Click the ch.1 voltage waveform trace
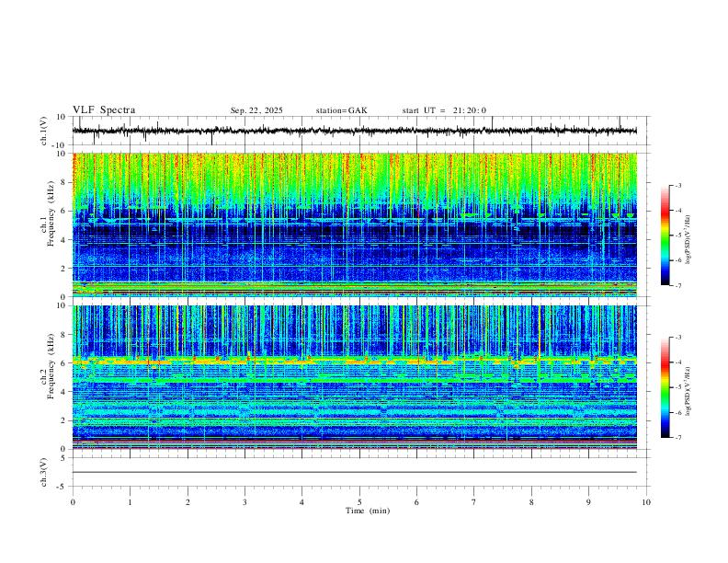Viewport: 728px width, 563px height. [354, 131]
